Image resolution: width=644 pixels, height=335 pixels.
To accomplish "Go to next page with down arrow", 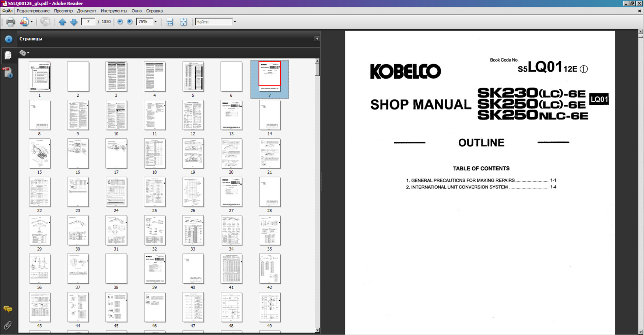I will (74, 22).
